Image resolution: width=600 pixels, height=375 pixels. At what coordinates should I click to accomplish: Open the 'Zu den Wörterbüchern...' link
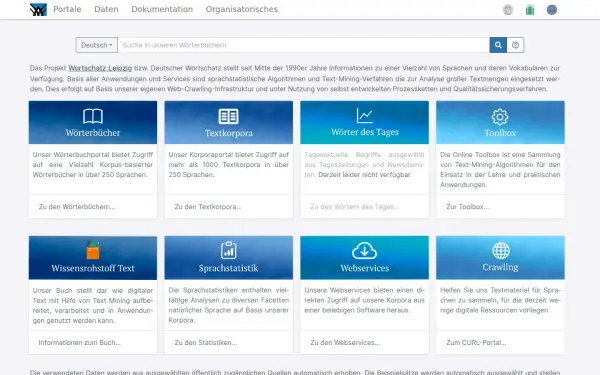[77, 207]
